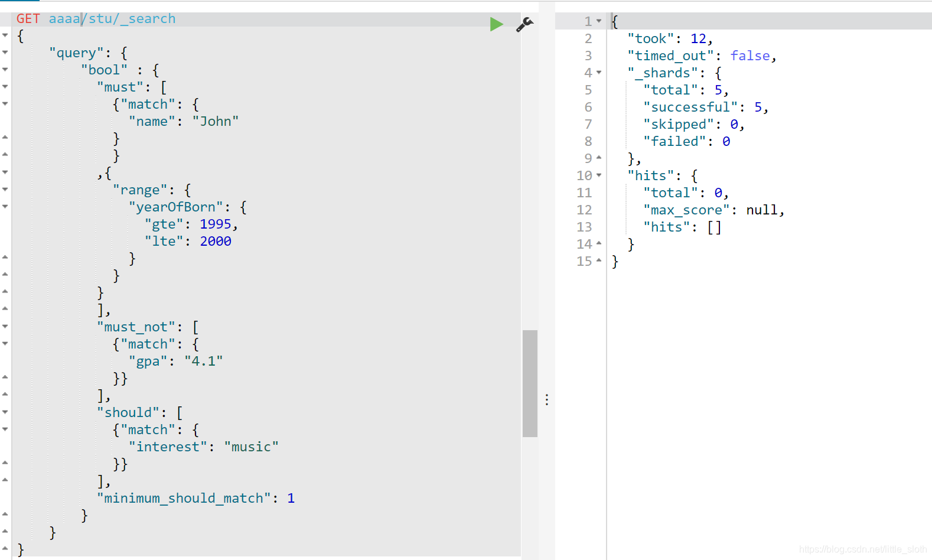Click the "max_score": null response line
The image size is (932, 560).
tap(714, 210)
